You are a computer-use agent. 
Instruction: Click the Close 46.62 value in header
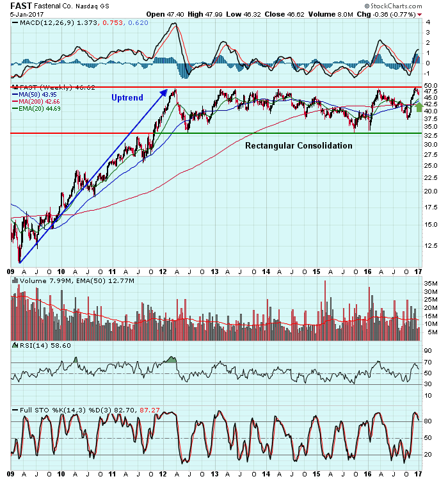coord(284,14)
